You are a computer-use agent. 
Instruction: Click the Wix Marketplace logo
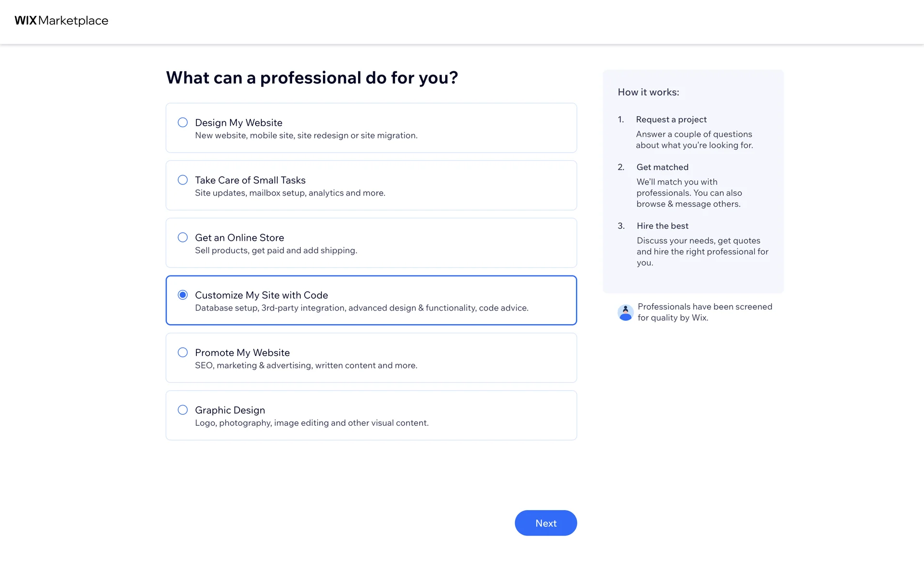61,21
